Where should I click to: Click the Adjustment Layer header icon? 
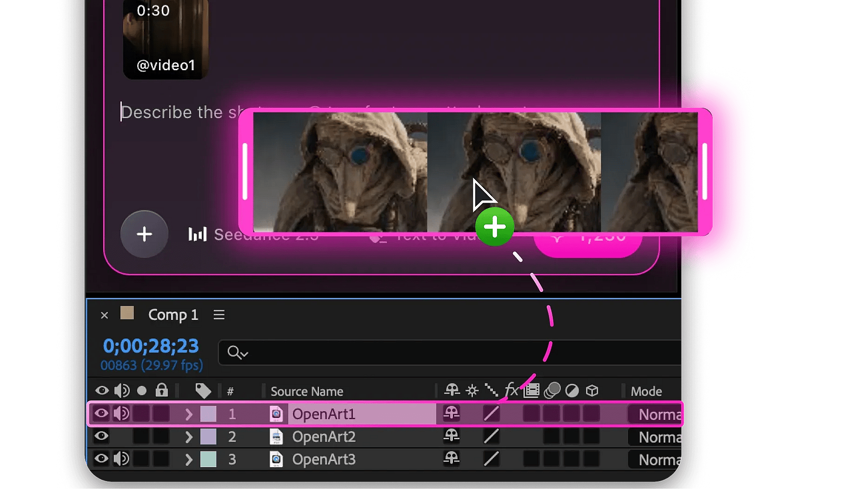pos(572,391)
